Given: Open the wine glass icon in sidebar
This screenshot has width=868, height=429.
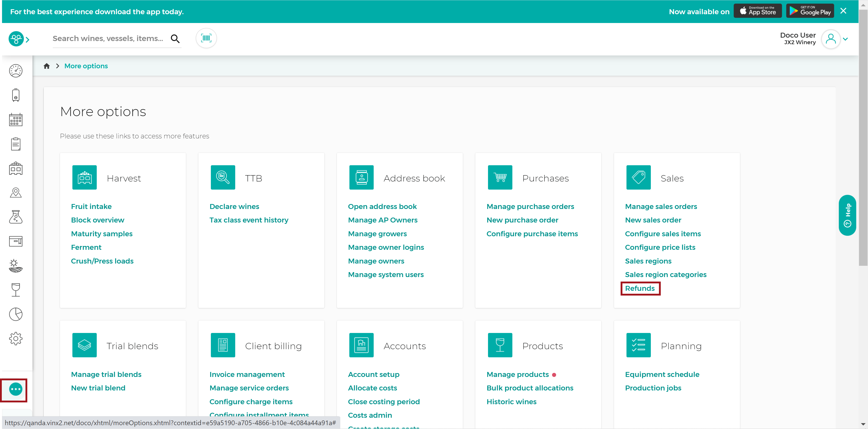Looking at the screenshot, I should [16, 290].
